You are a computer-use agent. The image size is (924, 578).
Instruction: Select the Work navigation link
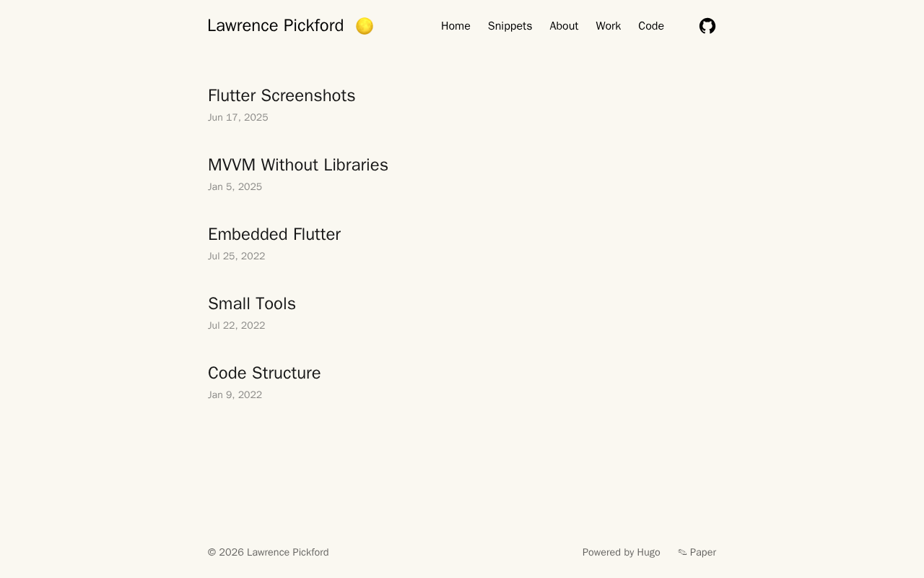pos(608,26)
